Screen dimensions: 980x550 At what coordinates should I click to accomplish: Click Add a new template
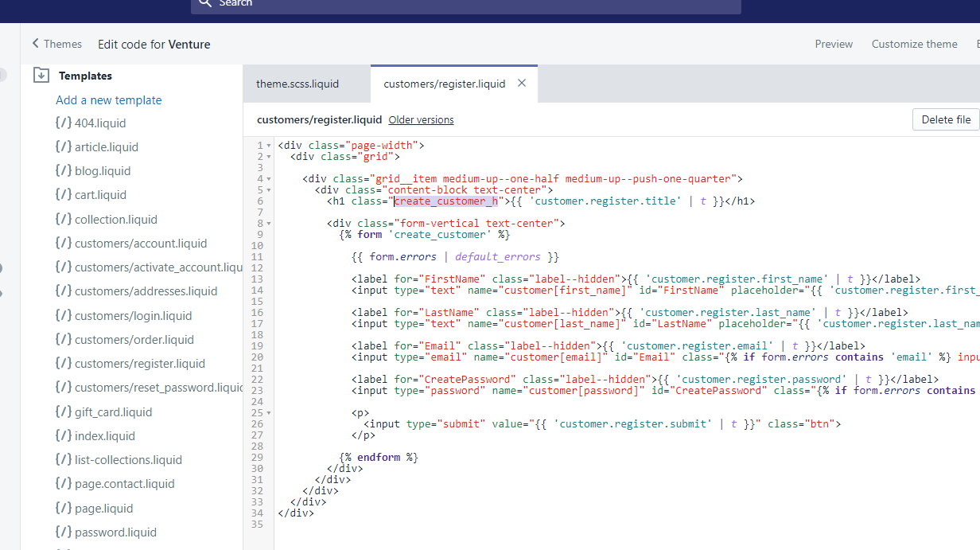coord(108,100)
